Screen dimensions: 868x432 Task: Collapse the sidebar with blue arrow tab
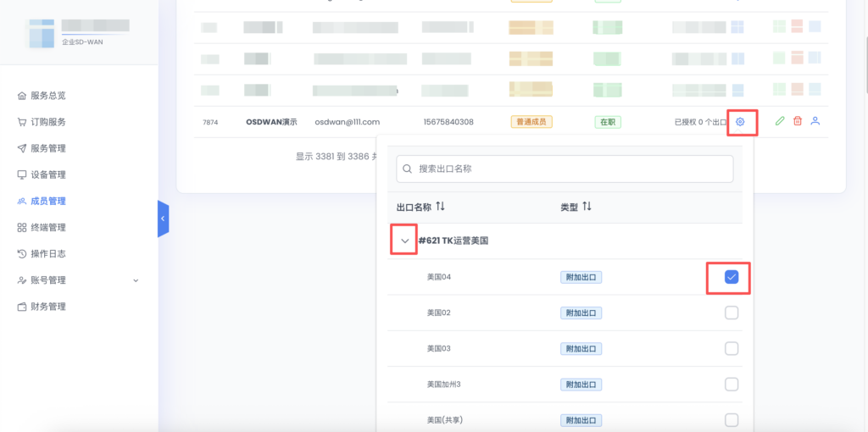coord(163,219)
